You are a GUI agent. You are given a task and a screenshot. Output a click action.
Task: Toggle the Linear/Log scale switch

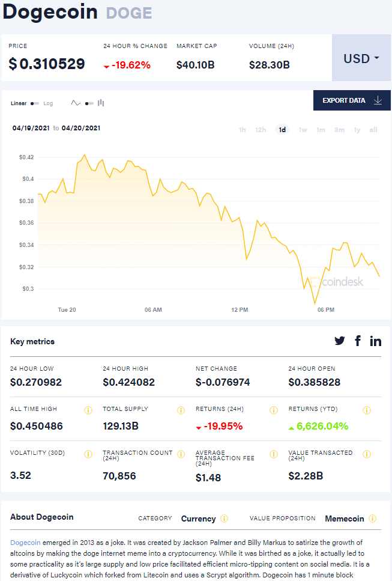(35, 103)
